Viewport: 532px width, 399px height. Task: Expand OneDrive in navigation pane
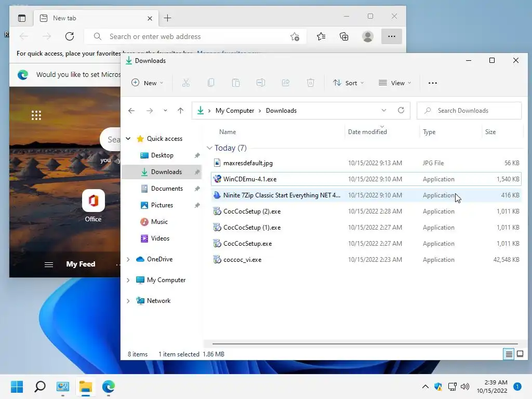(128, 259)
